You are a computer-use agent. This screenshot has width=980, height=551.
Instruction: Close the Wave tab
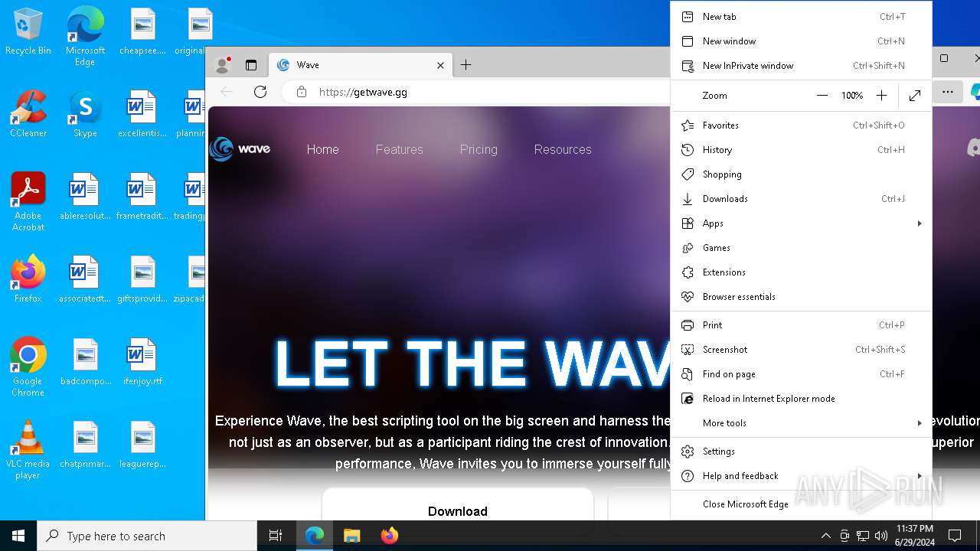tap(440, 65)
